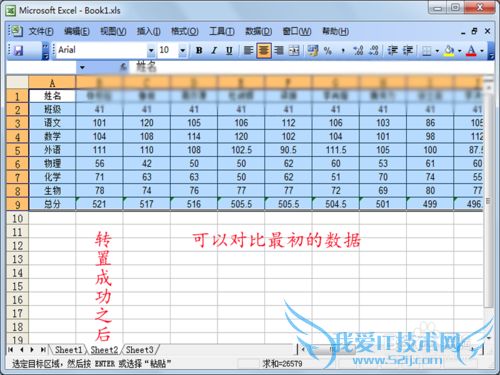Image resolution: width=500 pixels, height=375 pixels.
Task: Apply Comma style icon
Action: (x=343, y=51)
